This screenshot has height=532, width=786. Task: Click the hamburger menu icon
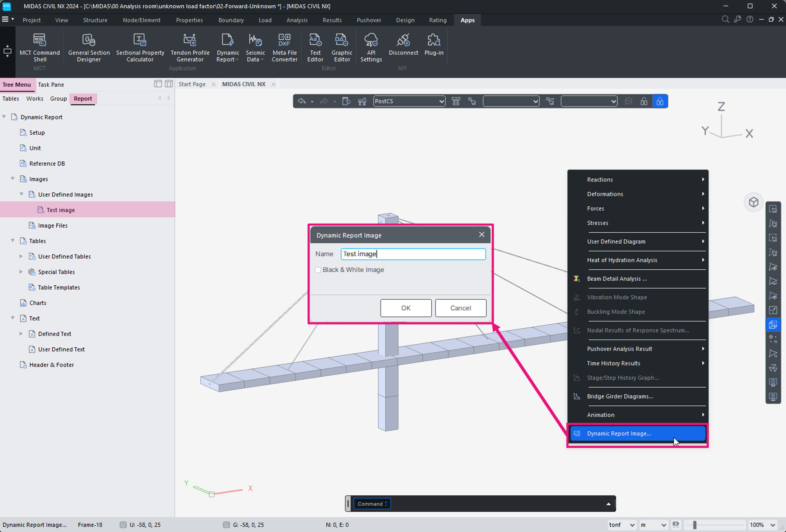pos(5,19)
